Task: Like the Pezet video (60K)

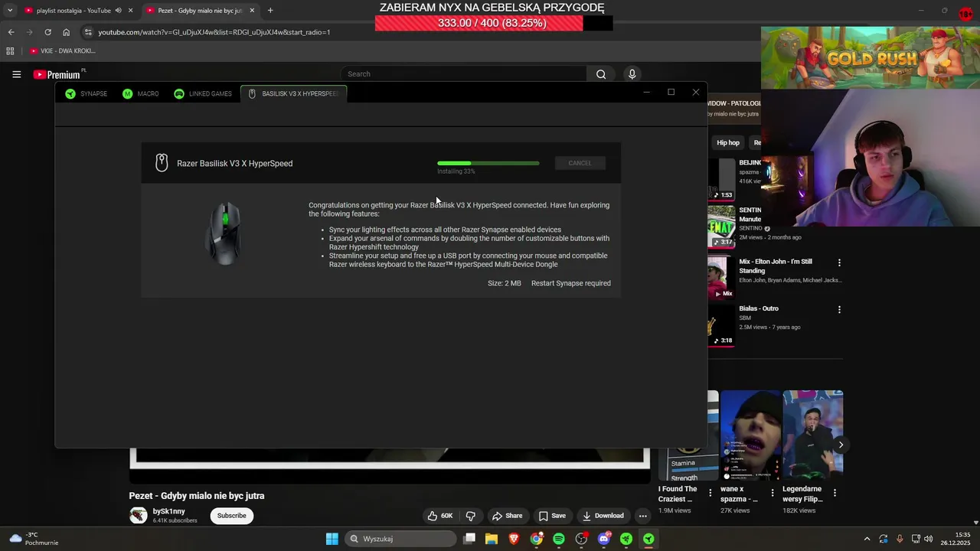Action: [440, 516]
